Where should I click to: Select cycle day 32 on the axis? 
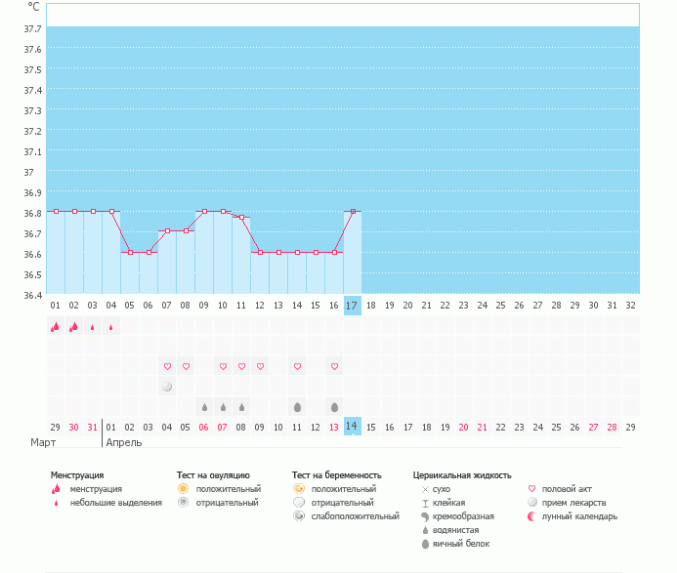pos(630,305)
